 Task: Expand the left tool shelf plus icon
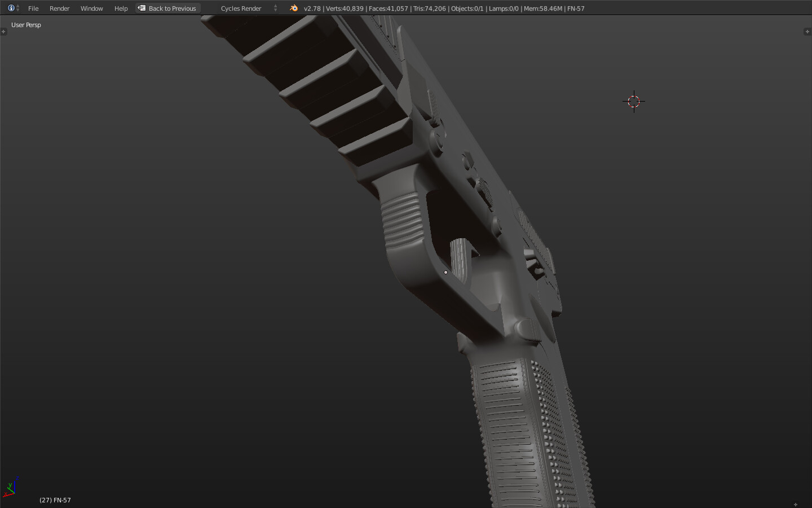pos(4,32)
